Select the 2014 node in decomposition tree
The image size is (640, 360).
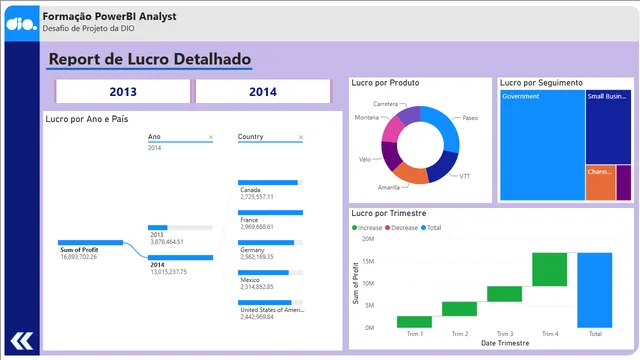point(180,258)
